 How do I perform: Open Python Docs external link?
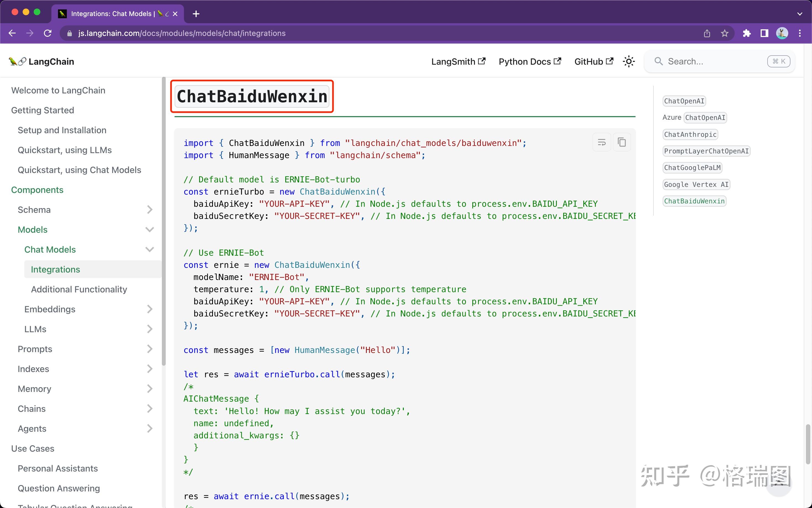point(530,61)
